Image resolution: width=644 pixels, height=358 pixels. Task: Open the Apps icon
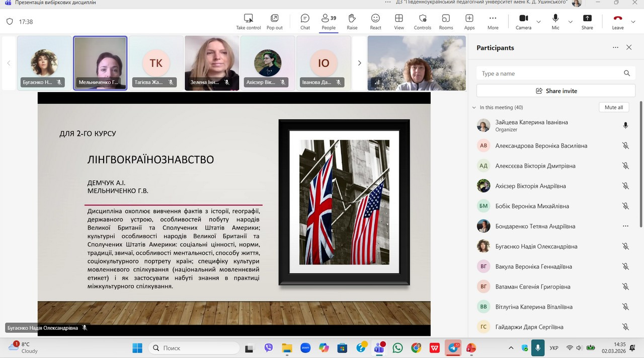tap(469, 21)
